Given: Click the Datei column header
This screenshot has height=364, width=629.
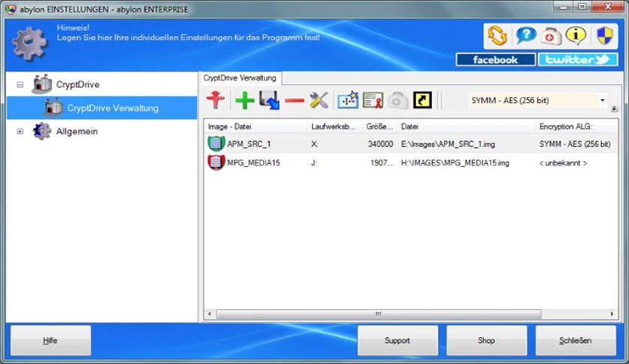Looking at the screenshot, I should pos(465,126).
